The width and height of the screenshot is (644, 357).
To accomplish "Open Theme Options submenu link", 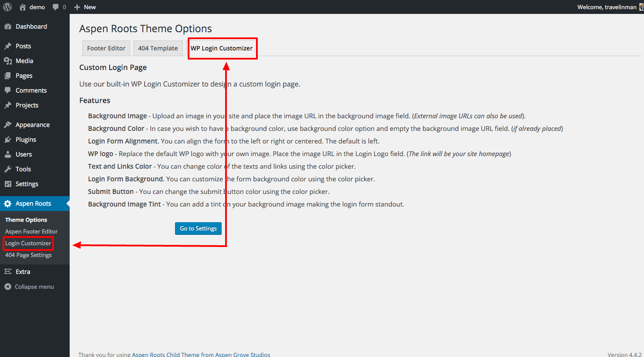I will (x=26, y=220).
